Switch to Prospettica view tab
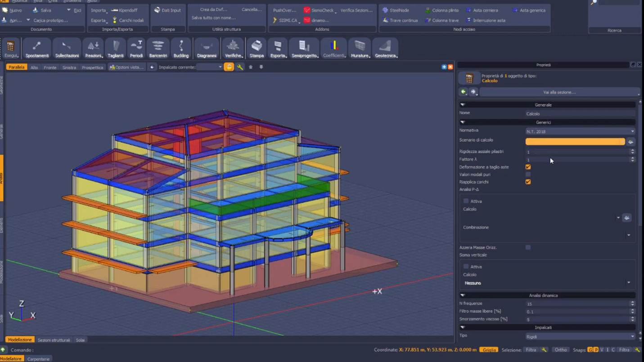This screenshot has width=644, height=362. [92, 68]
